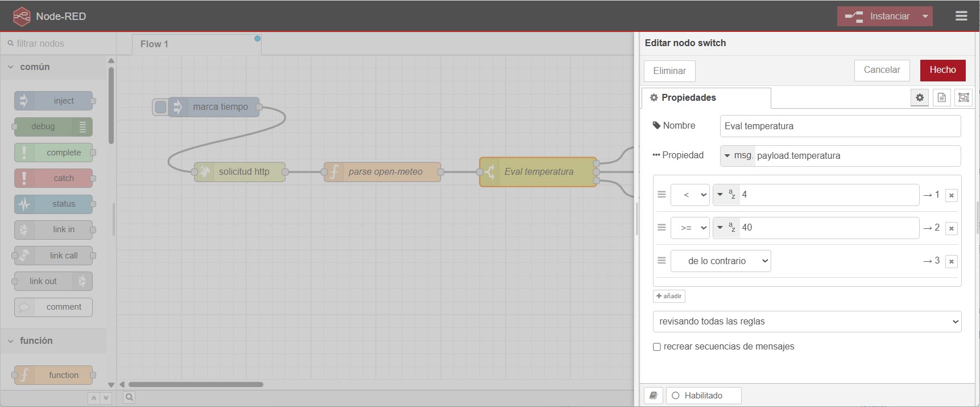Open value type selector for rule 4

pyautogui.click(x=726, y=195)
